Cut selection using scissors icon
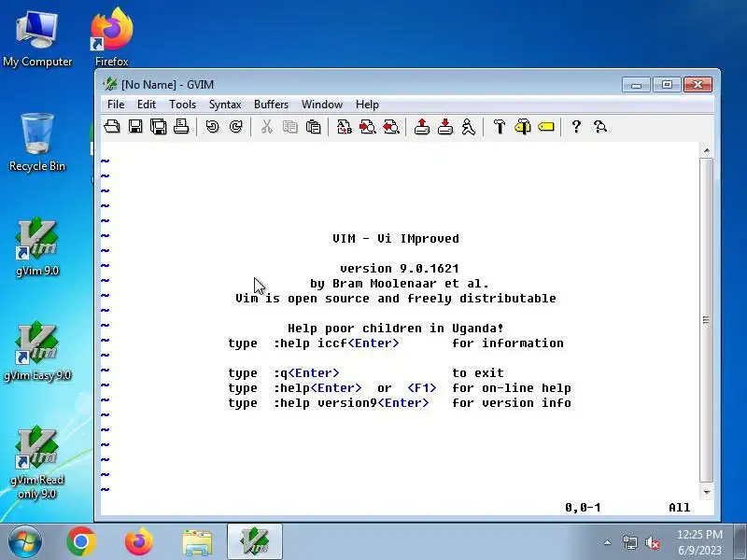Viewport: 747px width, 560px height. pyautogui.click(x=267, y=127)
